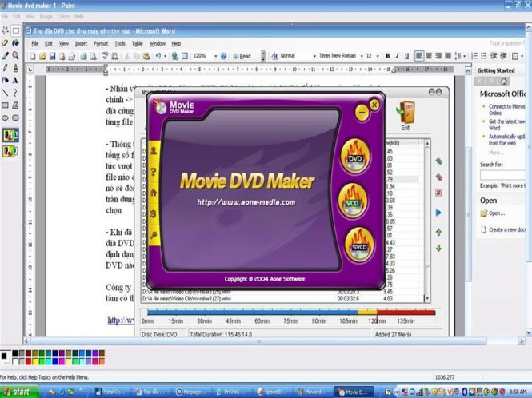Toggle numbered list in Word toolbar
This screenshot has width=532, height=398.
pos(474,56)
